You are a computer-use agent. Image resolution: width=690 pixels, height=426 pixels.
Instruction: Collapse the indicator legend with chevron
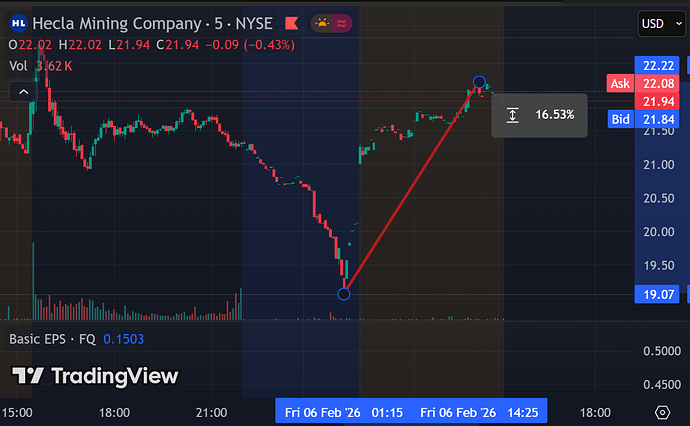[21, 91]
